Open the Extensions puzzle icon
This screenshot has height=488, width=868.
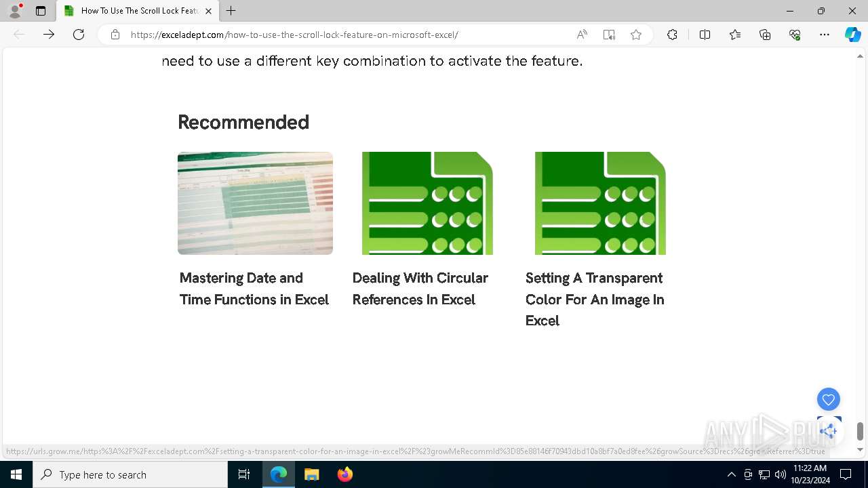click(x=672, y=35)
